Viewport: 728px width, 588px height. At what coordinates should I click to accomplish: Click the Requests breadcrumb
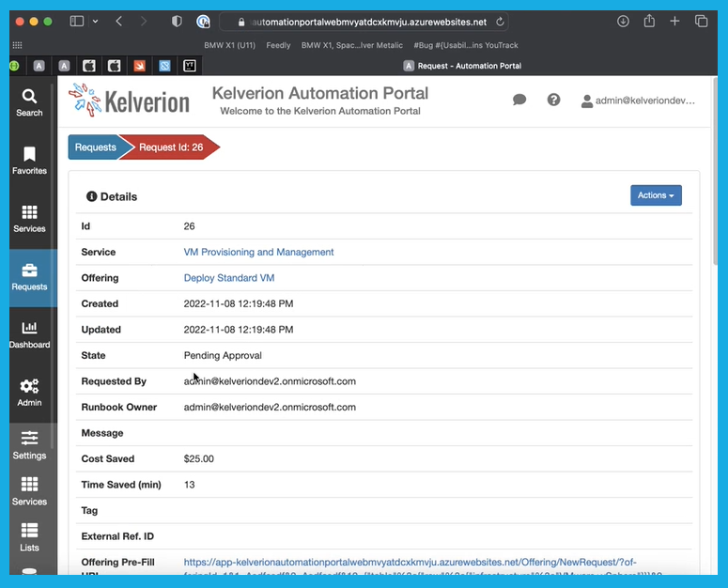pos(95,147)
